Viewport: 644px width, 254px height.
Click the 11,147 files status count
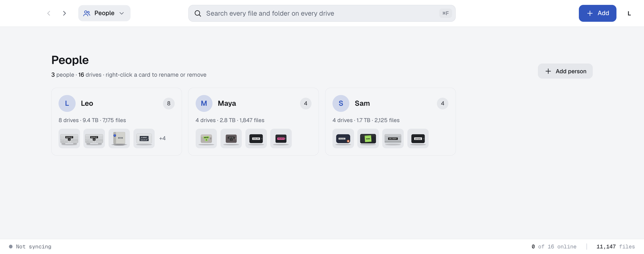[x=615, y=246]
